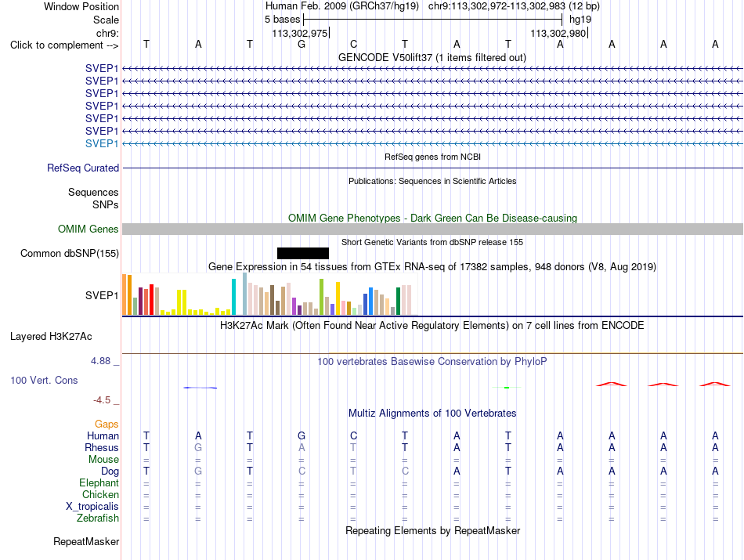Image resolution: width=744 pixels, height=560 pixels.
Task: Click the Dog alignment row label
Action: point(110,471)
